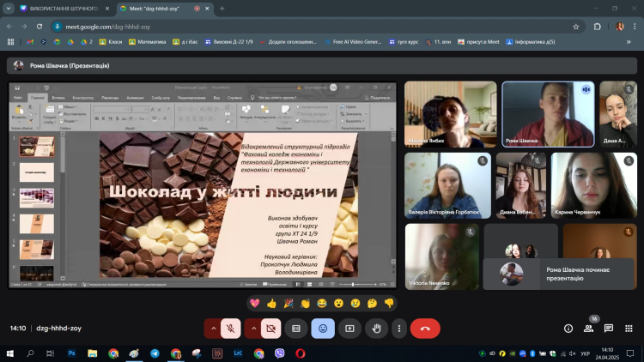Open the Present now screen share button
Screen dimensions: 644x362
point(349,328)
